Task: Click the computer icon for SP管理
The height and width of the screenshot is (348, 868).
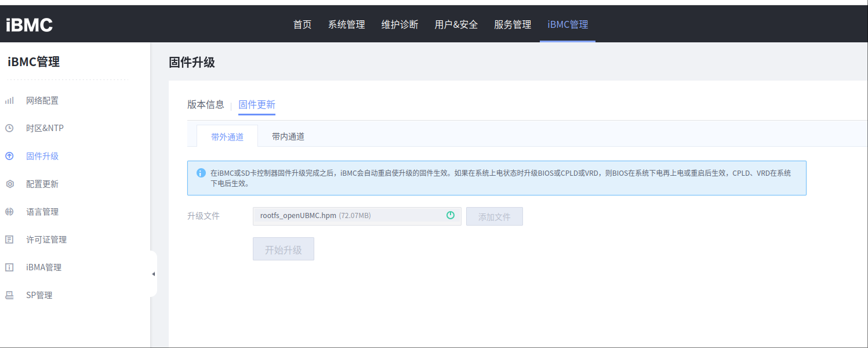Action: 9,295
